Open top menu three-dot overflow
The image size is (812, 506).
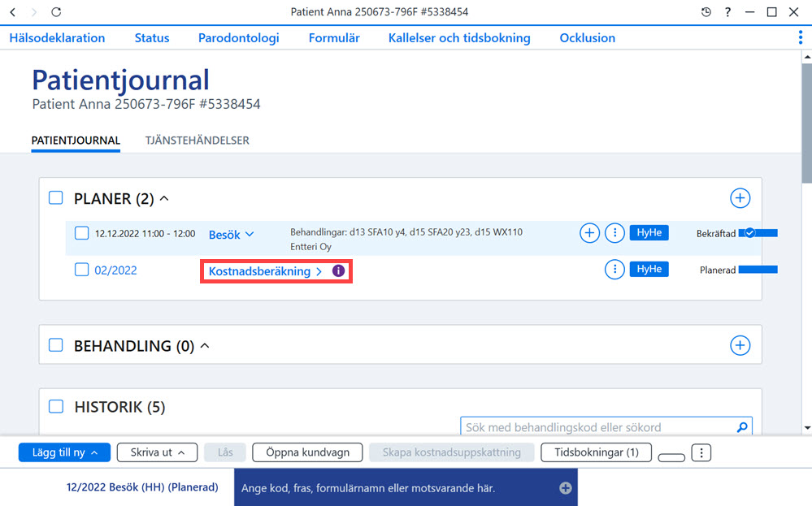pos(801,37)
